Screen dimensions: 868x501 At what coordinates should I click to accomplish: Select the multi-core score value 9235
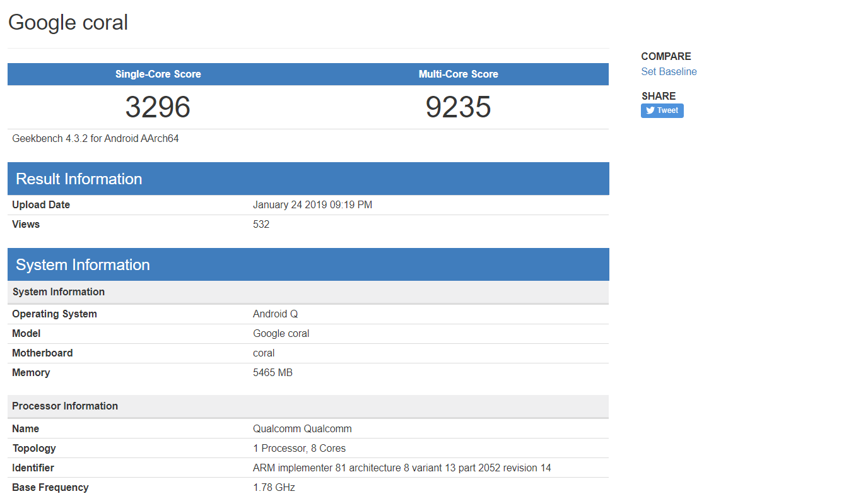(458, 107)
